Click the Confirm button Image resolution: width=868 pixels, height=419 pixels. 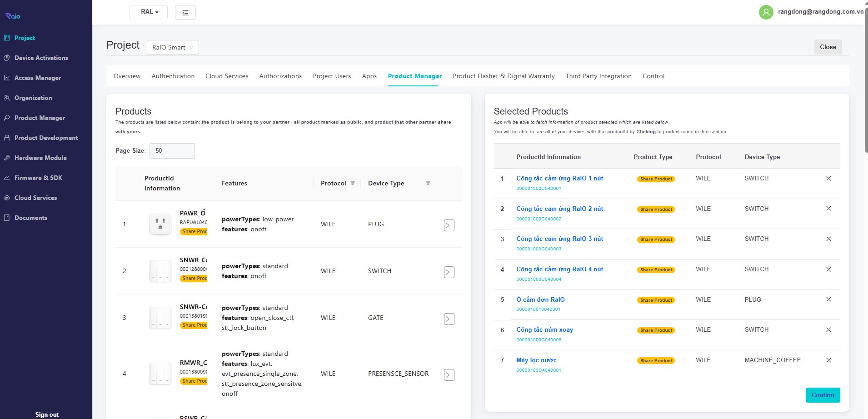pyautogui.click(x=823, y=395)
